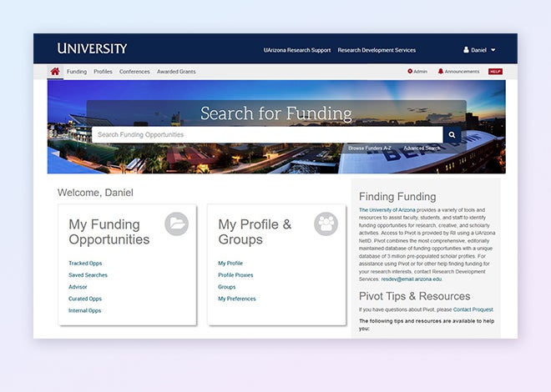Select Saved Searches link
This screenshot has height=392, width=551.
tap(88, 275)
